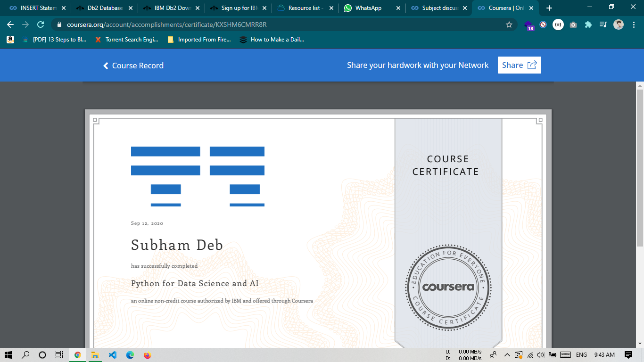The height and width of the screenshot is (362, 644).
Task: Go back to Course Record
Action: tap(133, 66)
